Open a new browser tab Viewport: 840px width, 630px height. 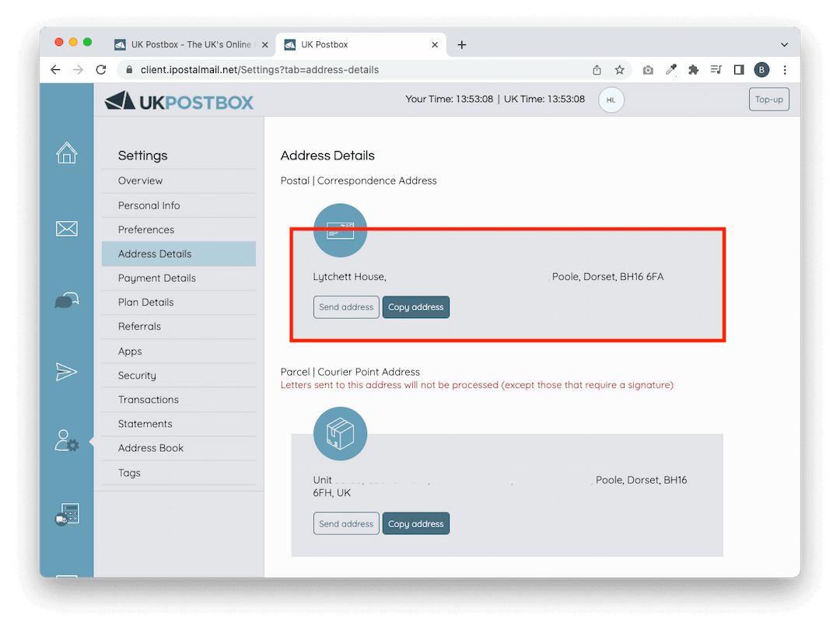click(462, 44)
